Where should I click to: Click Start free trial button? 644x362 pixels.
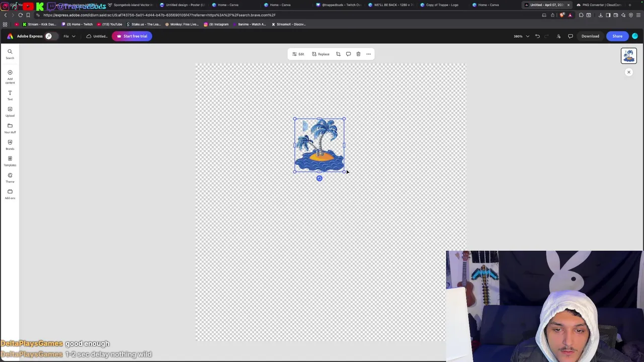pos(132,36)
